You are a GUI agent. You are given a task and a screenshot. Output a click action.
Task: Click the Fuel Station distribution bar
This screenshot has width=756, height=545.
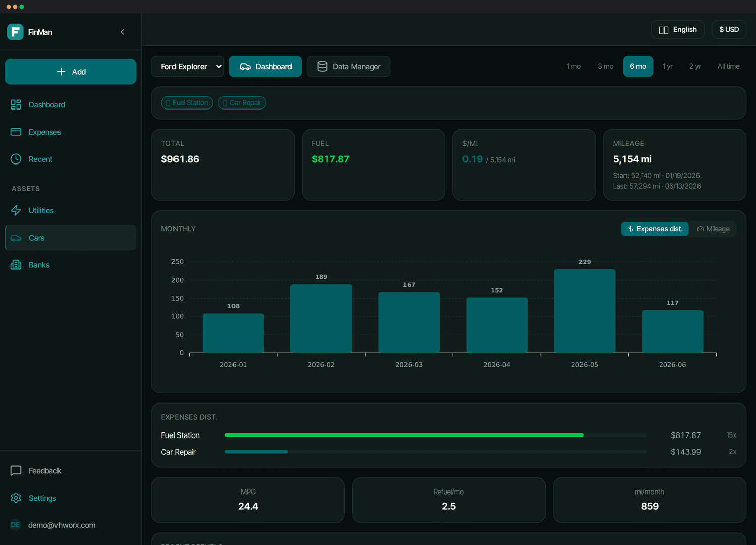click(x=436, y=435)
